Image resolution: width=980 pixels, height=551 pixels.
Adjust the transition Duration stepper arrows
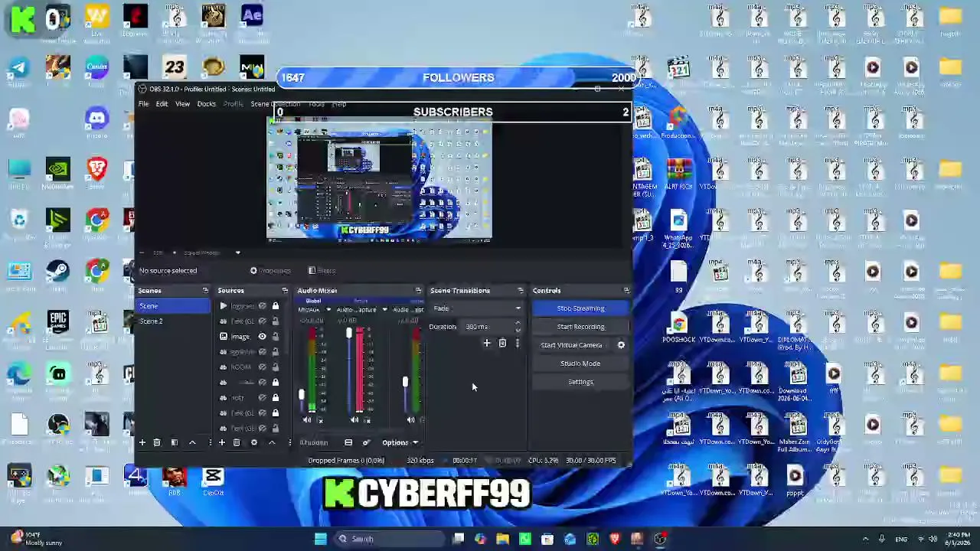point(518,327)
